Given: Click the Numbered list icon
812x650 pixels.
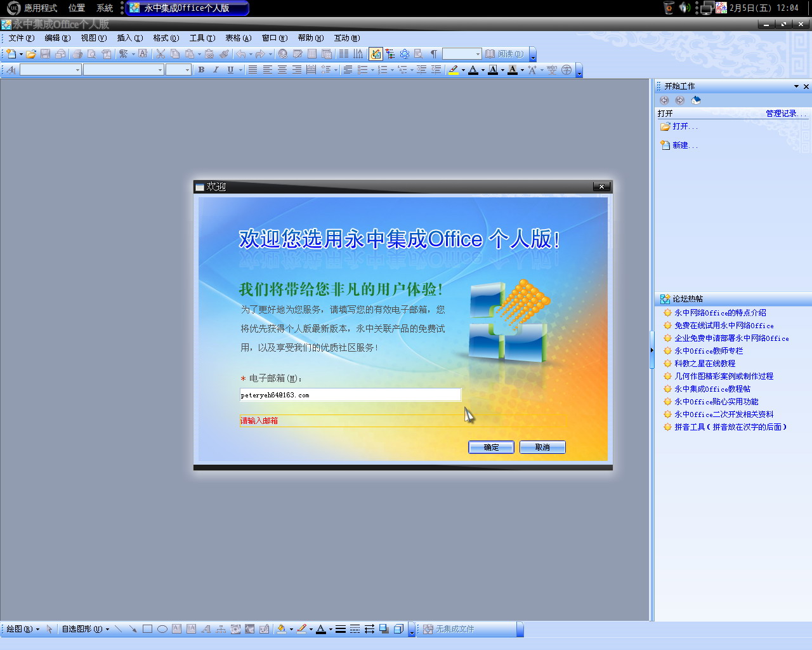Looking at the screenshot, I should pos(383,70).
